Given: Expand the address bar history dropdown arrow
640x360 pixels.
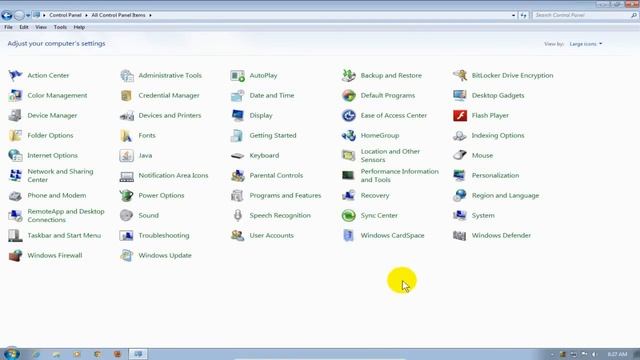Looking at the screenshot, I should [513, 16].
